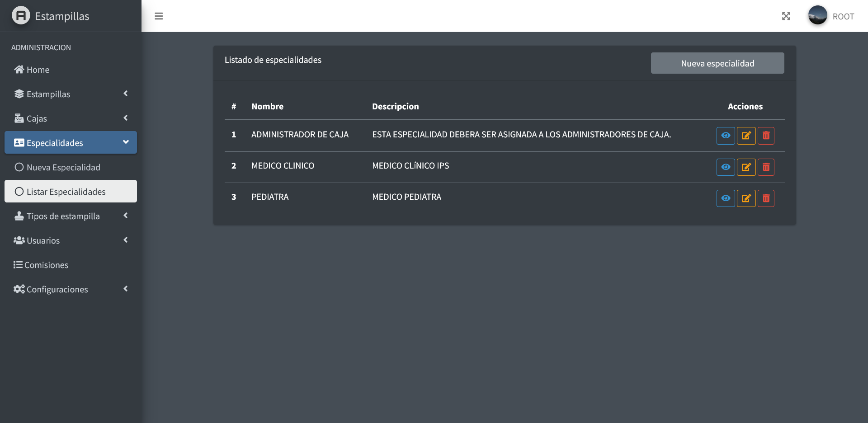The height and width of the screenshot is (423, 868).
Task: Delete the MEDICO CLINICO specialty
Action: 766,167
